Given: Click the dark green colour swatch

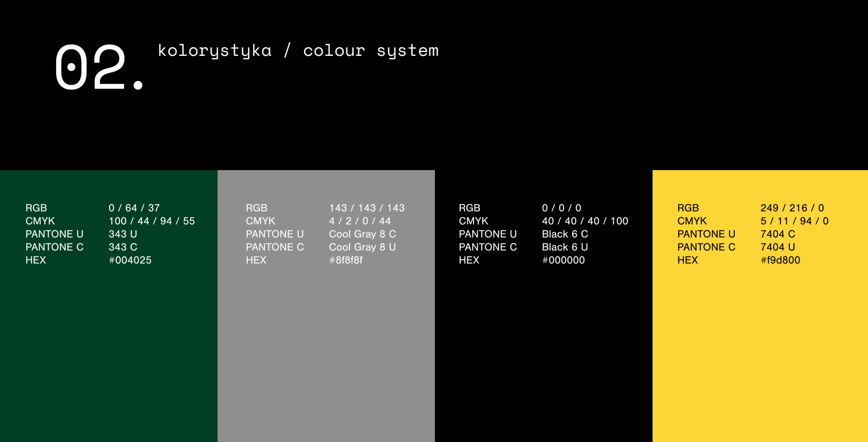Looking at the screenshot, I should pos(109,342).
